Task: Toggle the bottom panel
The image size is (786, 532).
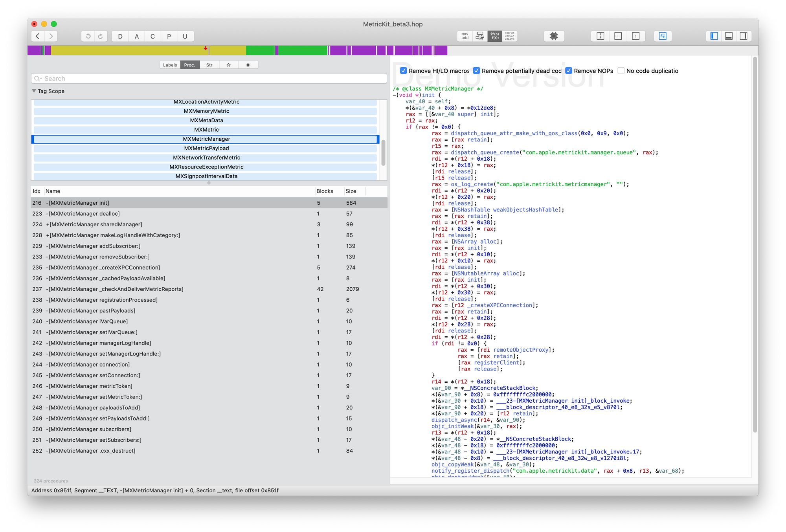Action: click(x=729, y=36)
